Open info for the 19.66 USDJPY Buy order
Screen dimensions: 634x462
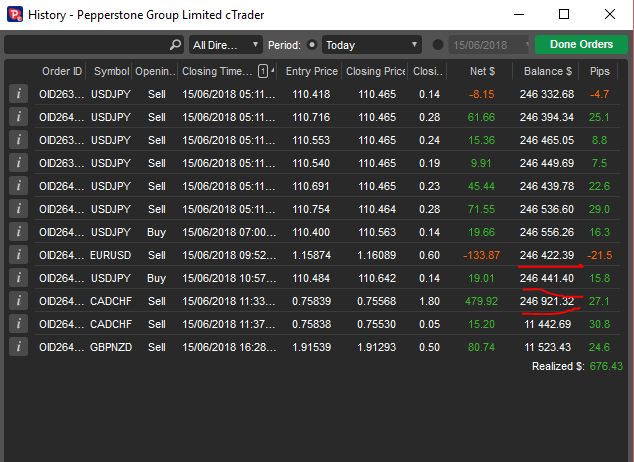tap(19, 232)
